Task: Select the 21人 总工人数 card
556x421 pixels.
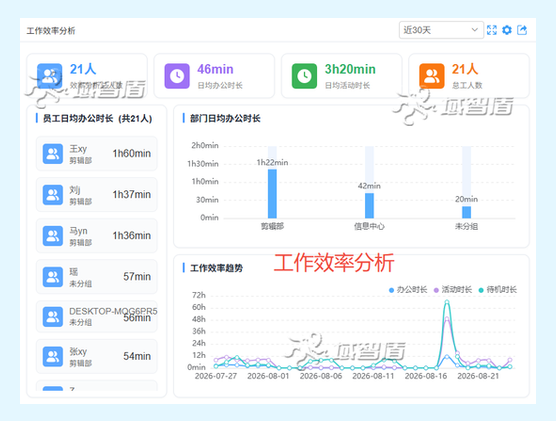Action: (x=469, y=76)
